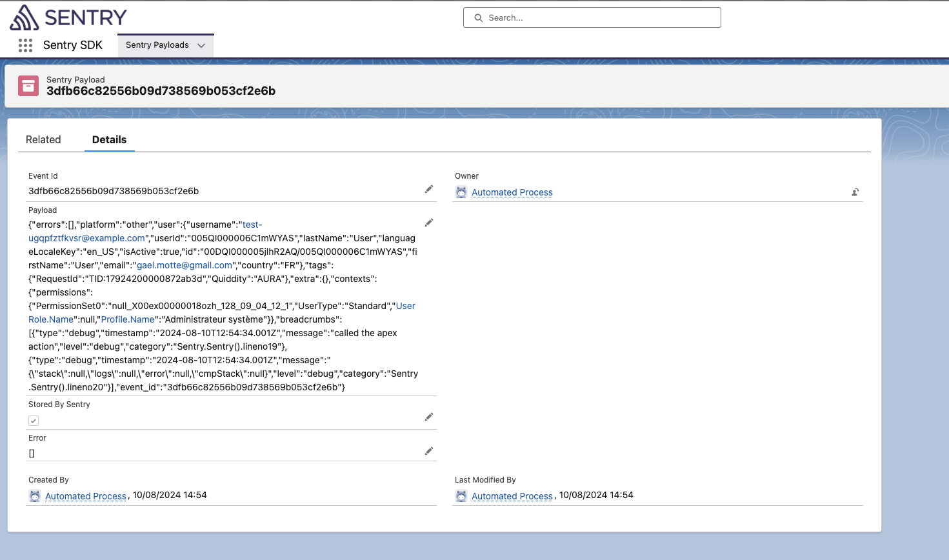Edit the Event Id field pencil
The width and height of the screenshot is (949, 560).
point(429,189)
